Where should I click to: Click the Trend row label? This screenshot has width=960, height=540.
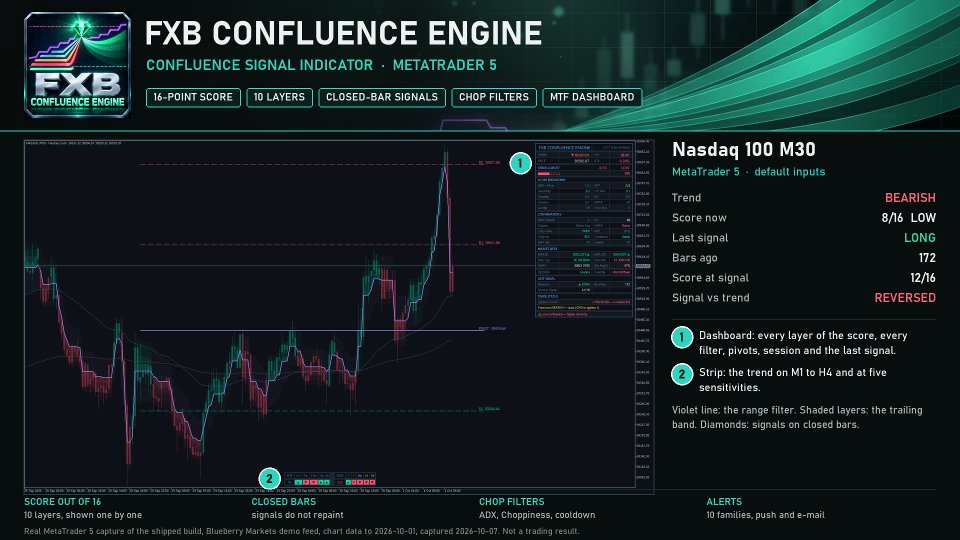tap(686, 198)
